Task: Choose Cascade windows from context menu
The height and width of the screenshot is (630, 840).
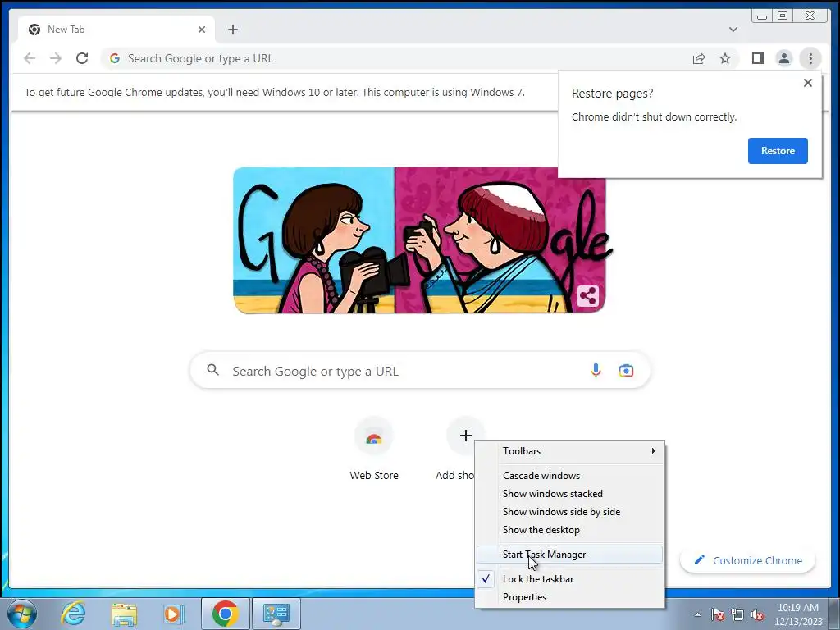Action: click(570, 476)
